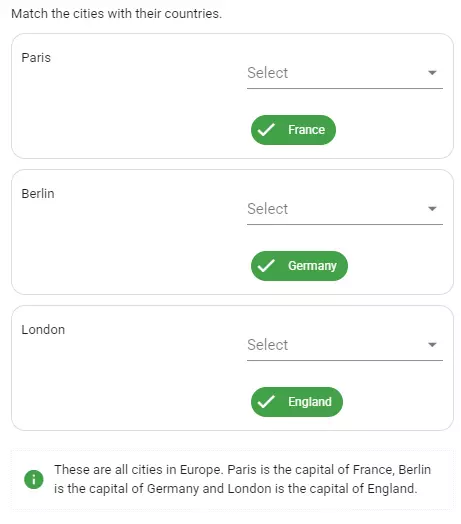Viewport: 461px width, 524px height.
Task: Open the Select dropdown for Paris
Action: click(345, 74)
